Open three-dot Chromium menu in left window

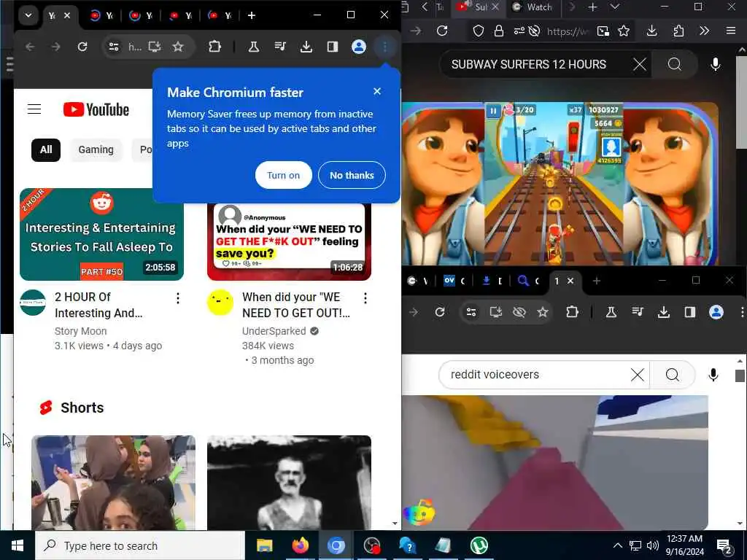point(385,47)
